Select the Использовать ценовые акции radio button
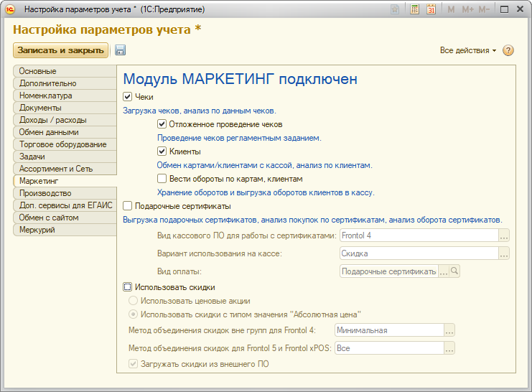Viewport: 532px width, 392px height. point(133,301)
